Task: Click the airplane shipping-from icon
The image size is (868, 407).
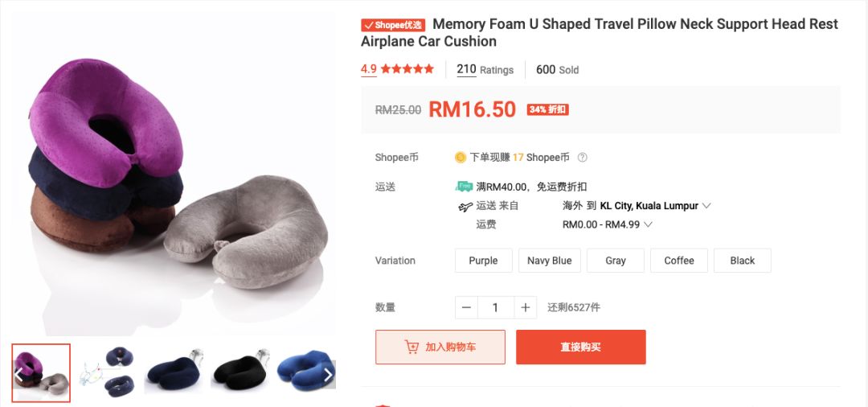Action: click(x=465, y=207)
